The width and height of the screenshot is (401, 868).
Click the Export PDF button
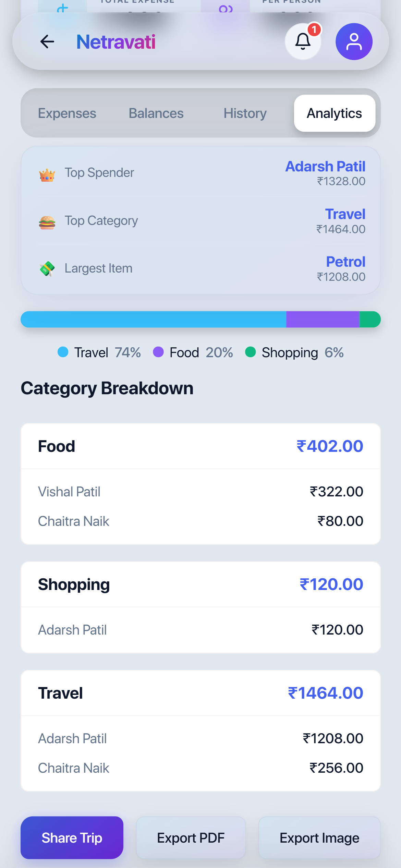191,837
